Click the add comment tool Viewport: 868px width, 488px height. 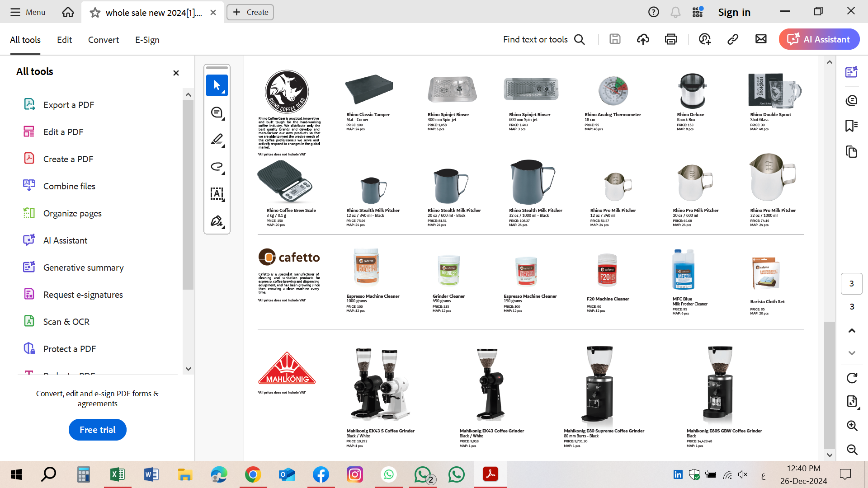pyautogui.click(x=217, y=113)
